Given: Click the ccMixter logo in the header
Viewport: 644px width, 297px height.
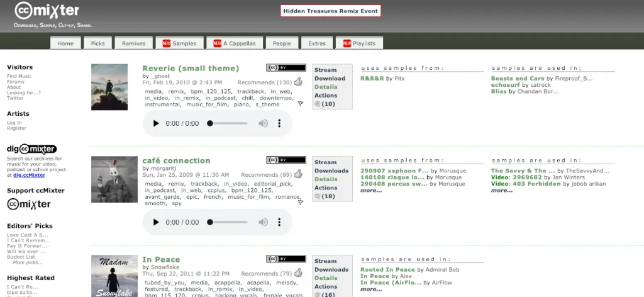Looking at the screenshot, I should tap(47, 11).
